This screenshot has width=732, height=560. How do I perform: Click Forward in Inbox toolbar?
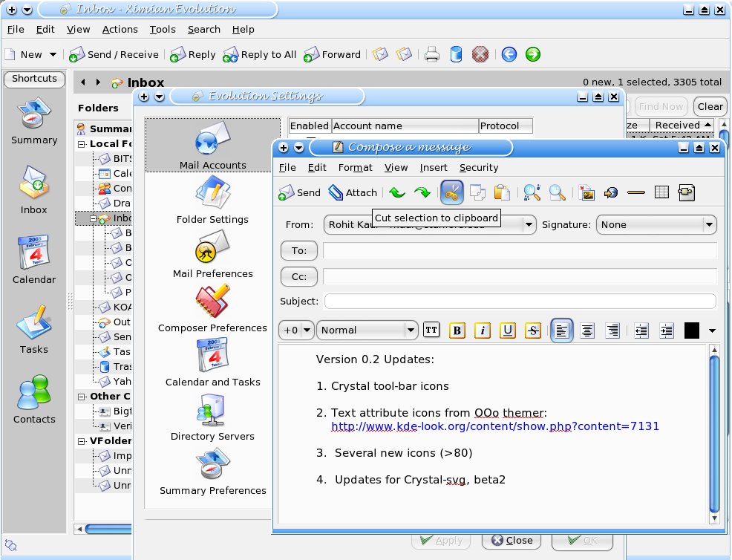coord(332,55)
